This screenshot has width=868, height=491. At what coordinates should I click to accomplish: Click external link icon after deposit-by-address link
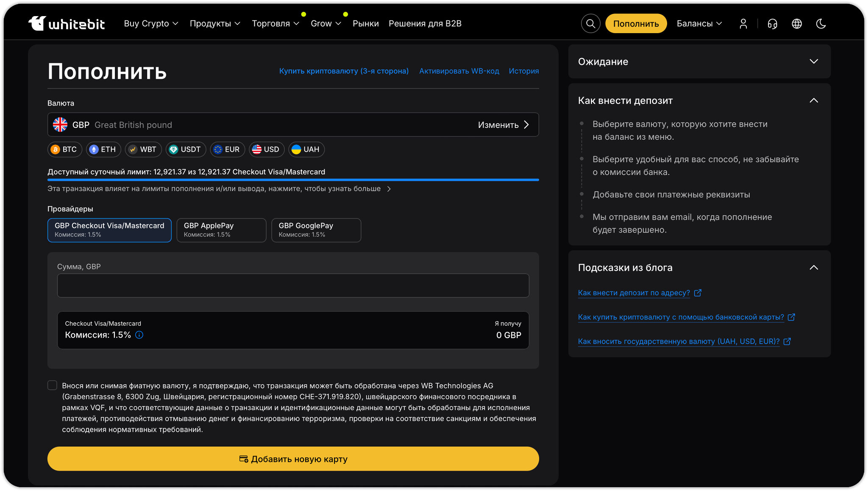[x=698, y=293]
